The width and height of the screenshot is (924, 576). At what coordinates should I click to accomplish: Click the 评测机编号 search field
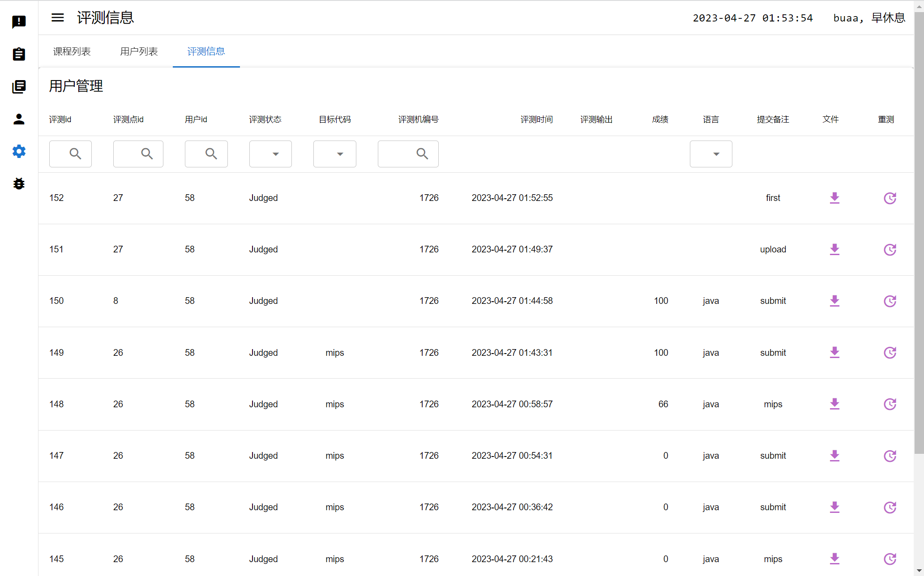(x=408, y=154)
